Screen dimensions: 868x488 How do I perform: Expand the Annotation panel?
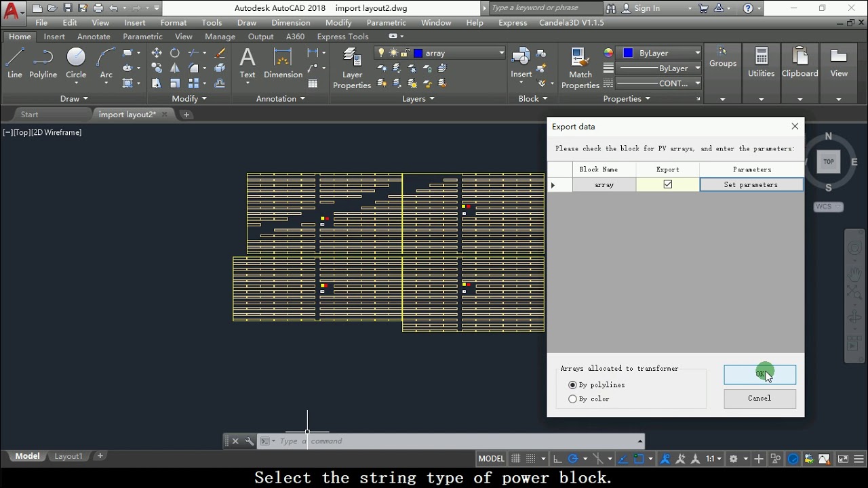tap(281, 99)
